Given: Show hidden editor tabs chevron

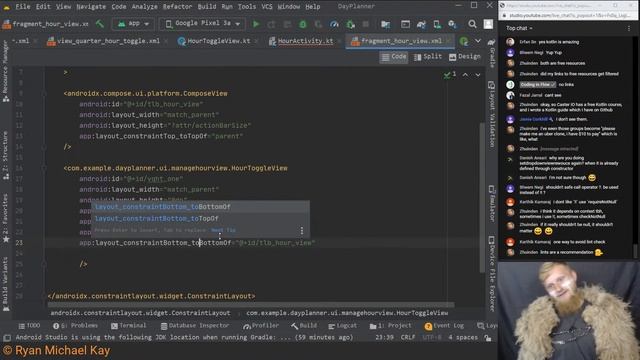Looking at the screenshot, I should pyautogui.click(x=478, y=41).
